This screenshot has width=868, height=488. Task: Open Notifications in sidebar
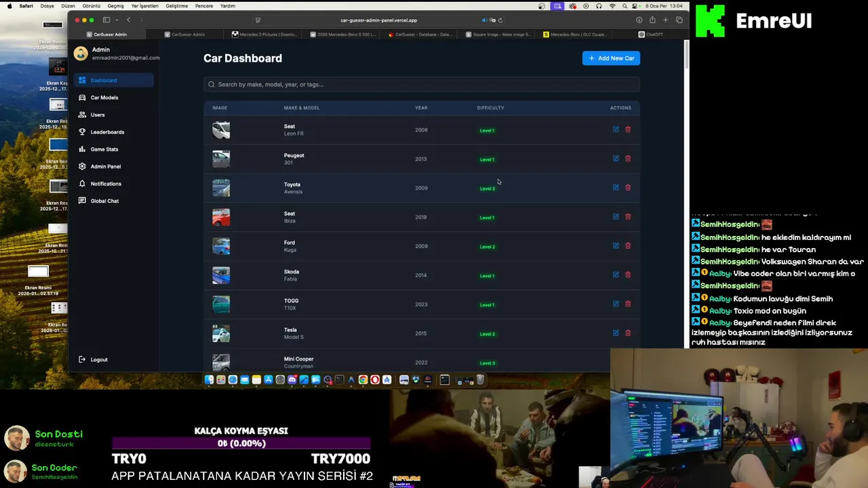click(113, 184)
